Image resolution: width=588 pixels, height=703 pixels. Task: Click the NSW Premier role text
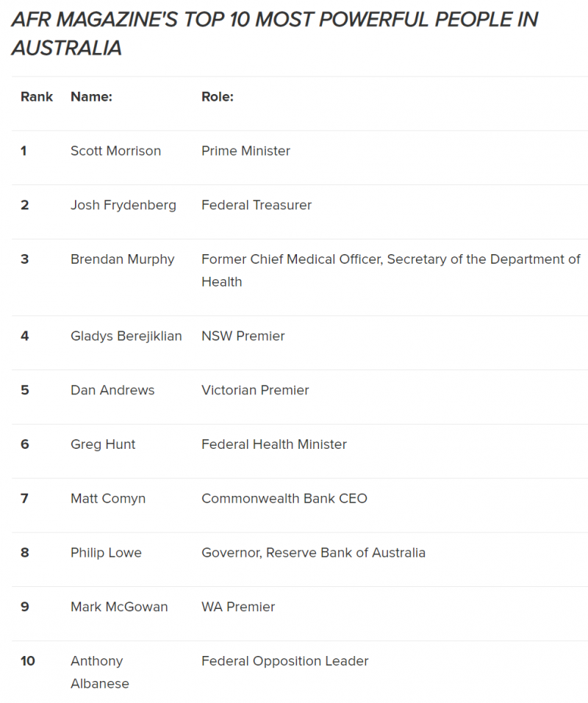click(x=243, y=336)
